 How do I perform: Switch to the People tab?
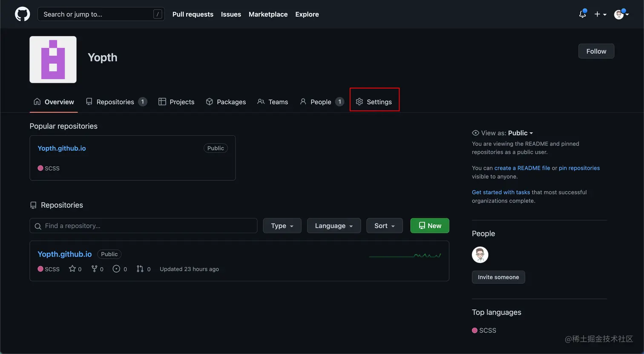point(322,102)
